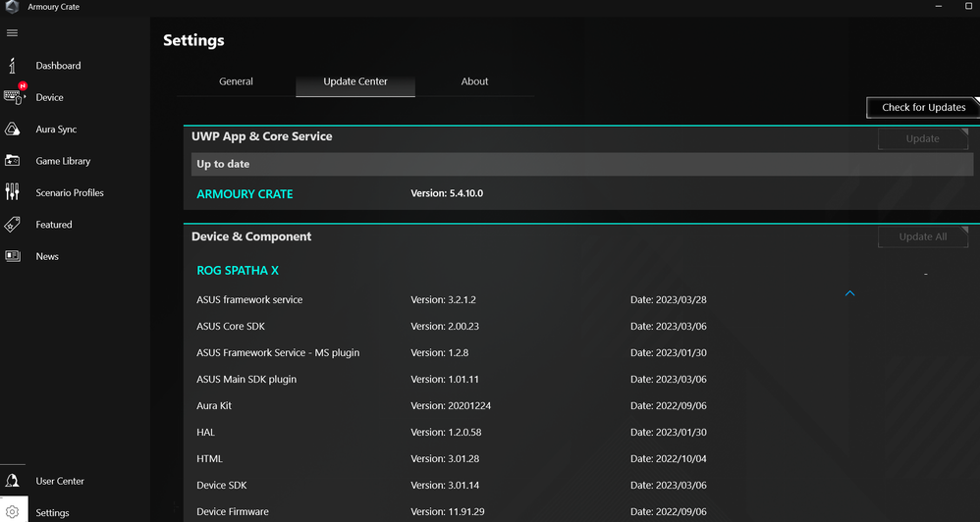This screenshot has width=980, height=522.
Task: Click 'Version: 20201224' value
Action: (451, 406)
